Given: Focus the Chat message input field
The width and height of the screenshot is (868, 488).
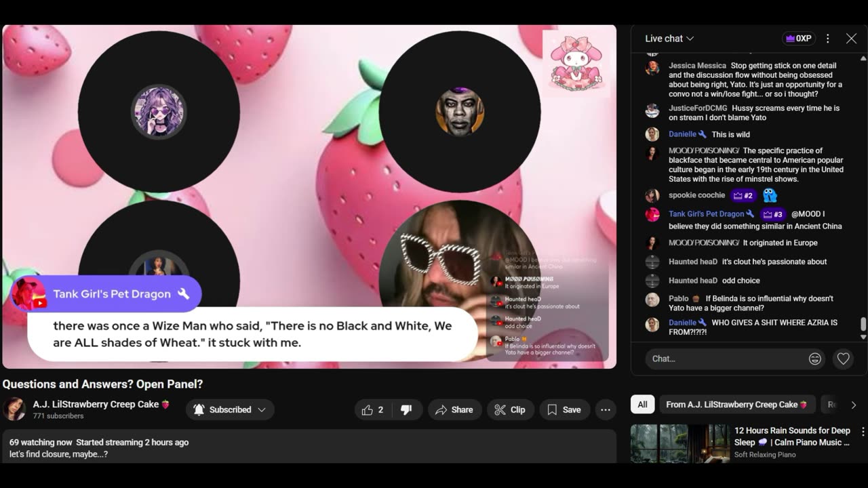Looking at the screenshot, I should click(x=735, y=359).
